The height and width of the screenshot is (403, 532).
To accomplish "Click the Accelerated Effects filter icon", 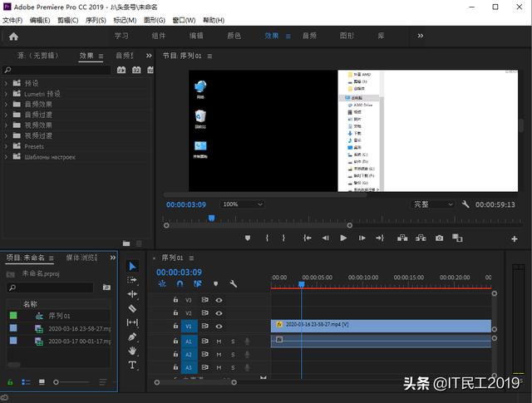I will coord(121,70).
